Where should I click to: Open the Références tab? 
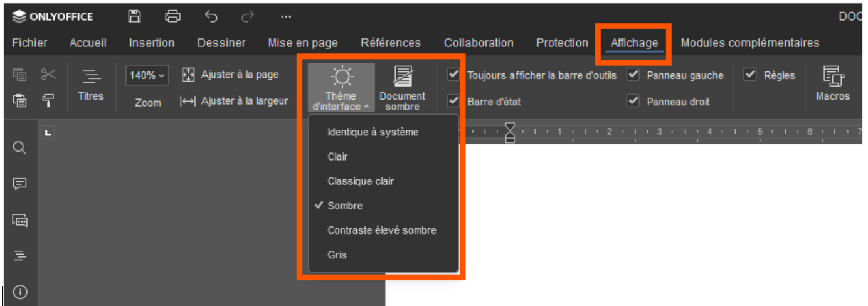click(391, 43)
